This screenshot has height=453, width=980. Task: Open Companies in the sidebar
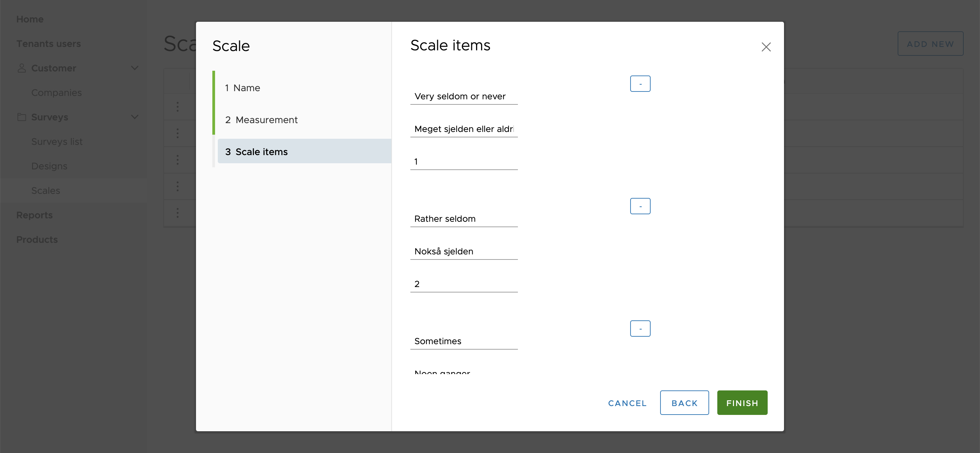pyautogui.click(x=56, y=93)
